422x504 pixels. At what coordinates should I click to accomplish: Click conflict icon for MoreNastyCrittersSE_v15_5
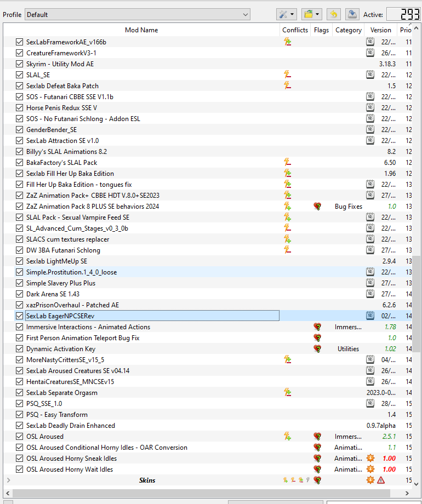(x=288, y=360)
